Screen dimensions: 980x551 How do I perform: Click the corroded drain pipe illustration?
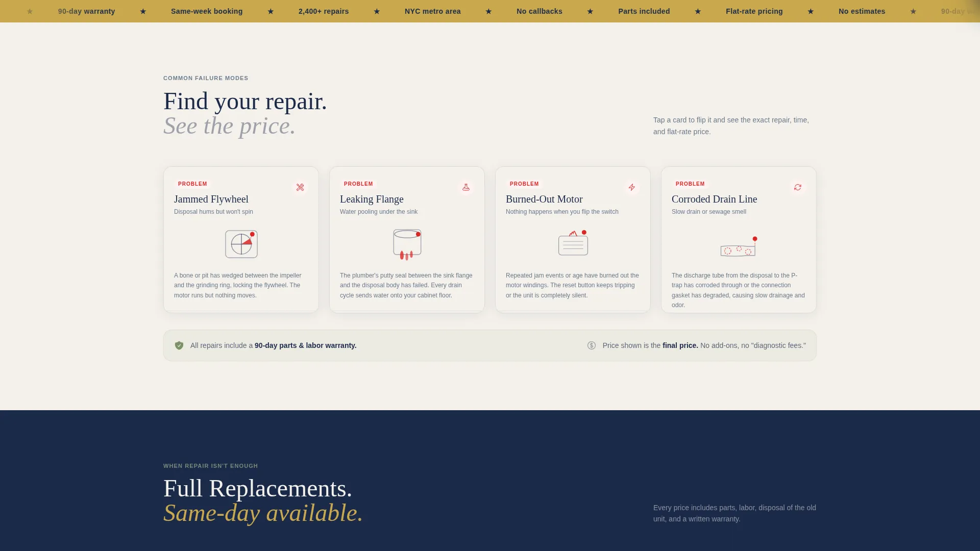coord(739,247)
